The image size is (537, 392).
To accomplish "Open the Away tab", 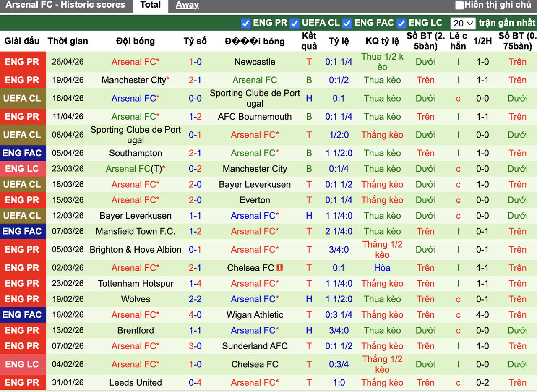I will click(x=187, y=5).
